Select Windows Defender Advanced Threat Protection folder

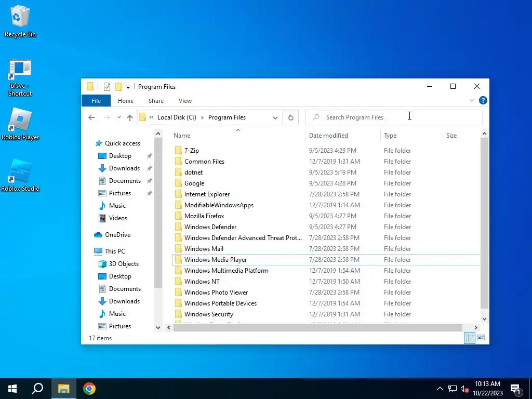tap(238, 238)
